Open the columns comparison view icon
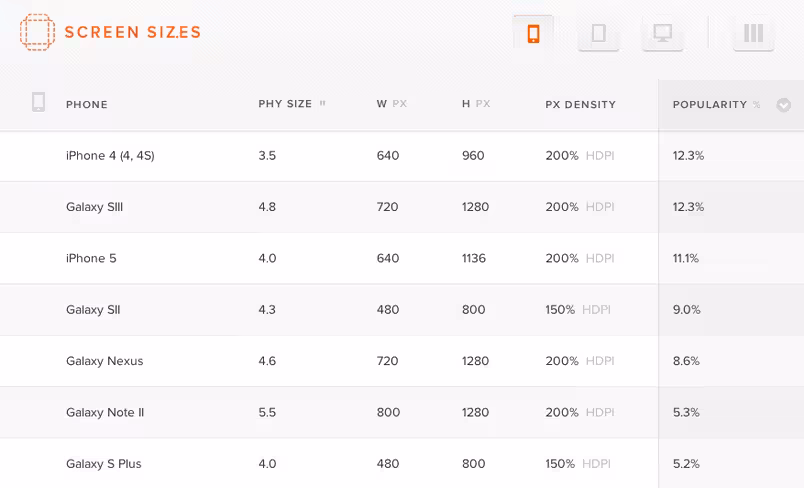804x488 pixels. click(753, 33)
